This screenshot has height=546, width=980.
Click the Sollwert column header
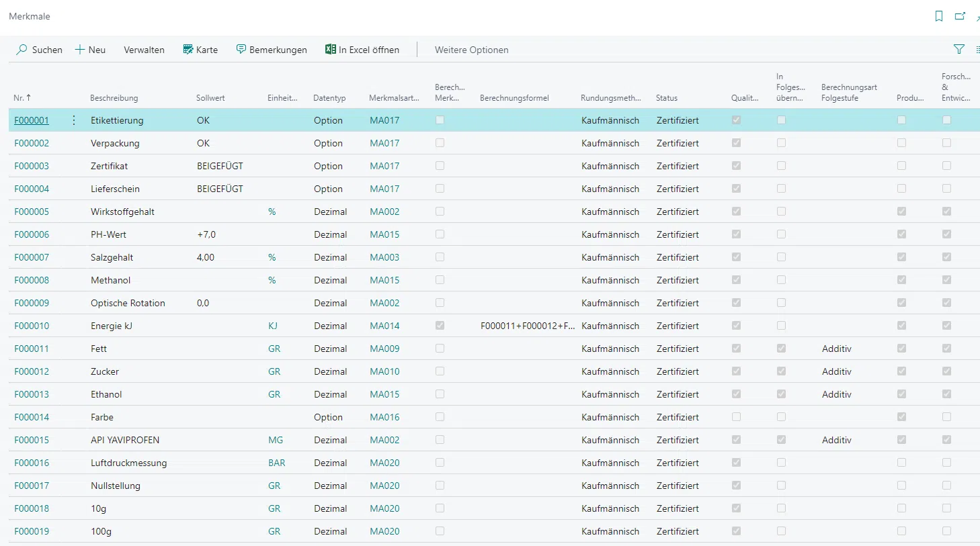[210, 98]
